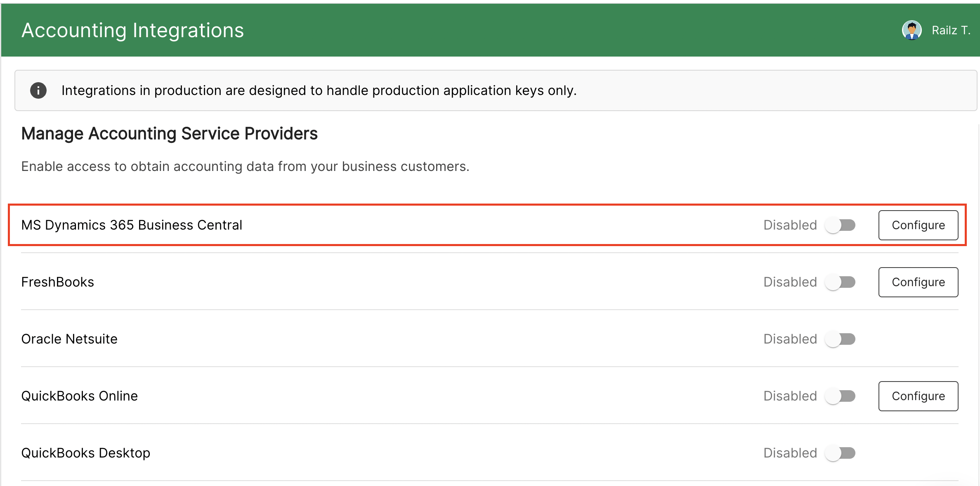Select the MS Dynamics 365 Business Central label
The height and width of the screenshot is (486, 980).
132,225
